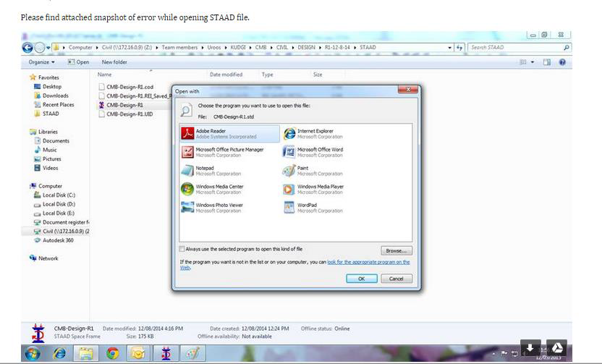
Task: Launch Google Chrome from the taskbar
Action: click(x=112, y=353)
